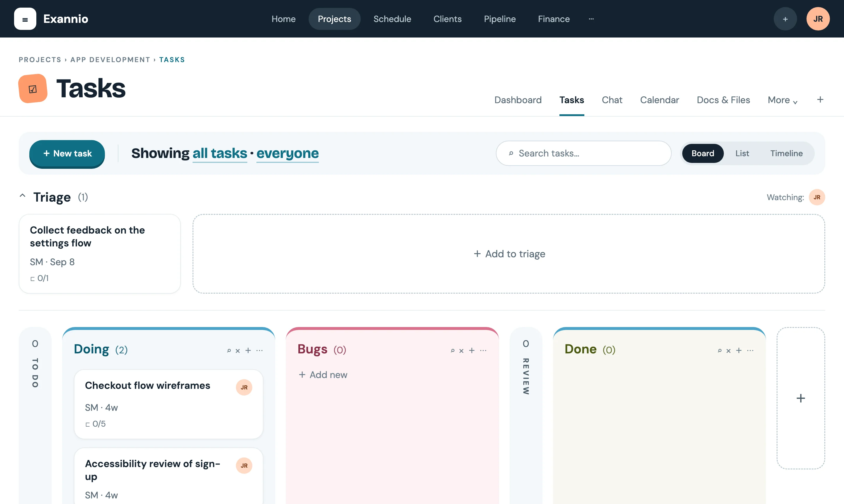844x504 pixels.
Task: Open the three-dots overflow in top navigation
Action: point(591,19)
